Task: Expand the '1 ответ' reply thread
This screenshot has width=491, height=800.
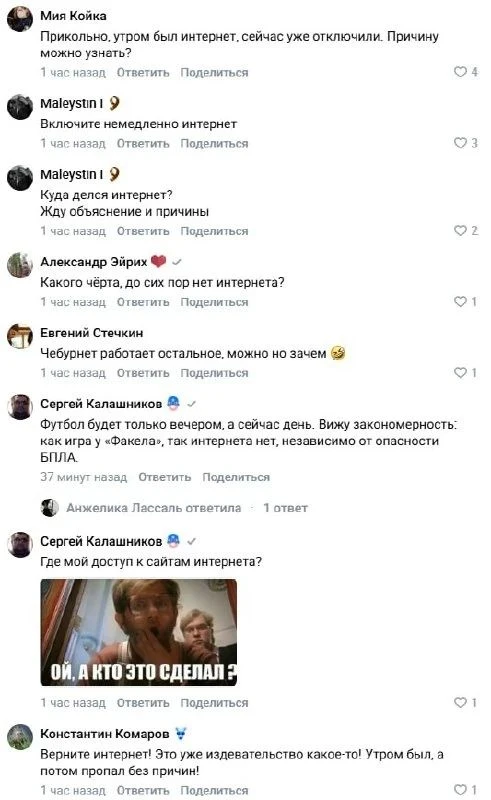Action: pos(285,508)
